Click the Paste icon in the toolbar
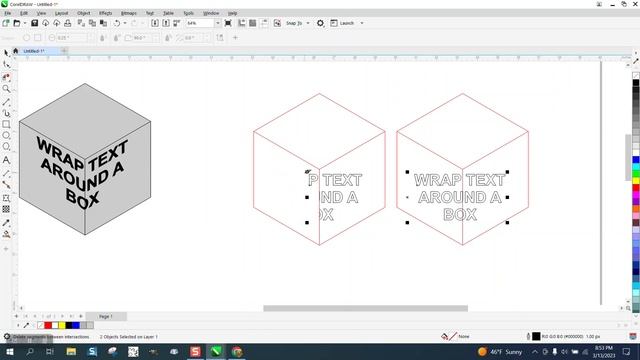 [x=104, y=23]
